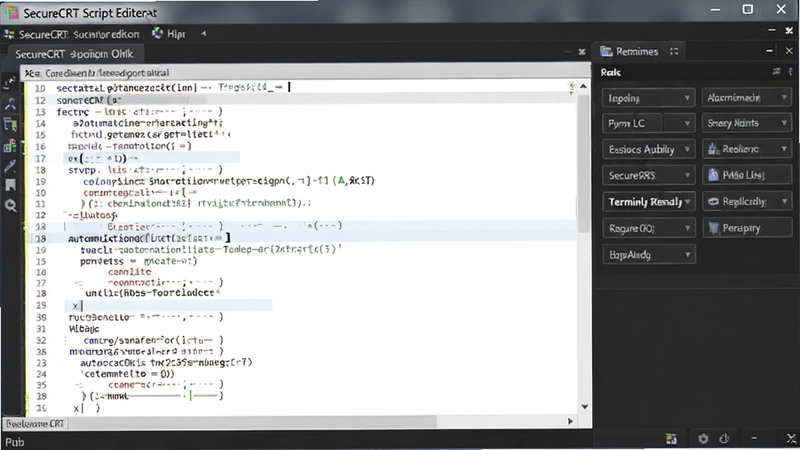The image size is (800, 450).
Task: Click the small arrow icon after Hlpr
Action: tap(204, 34)
